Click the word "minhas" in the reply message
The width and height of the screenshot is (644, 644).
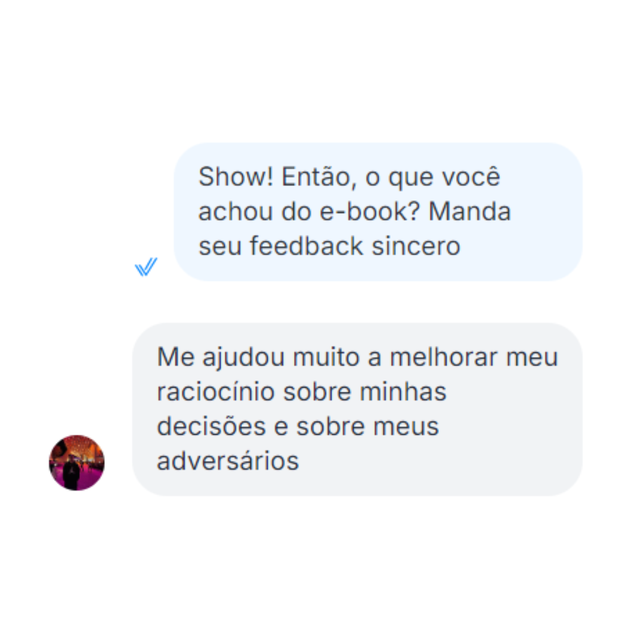click(x=403, y=391)
